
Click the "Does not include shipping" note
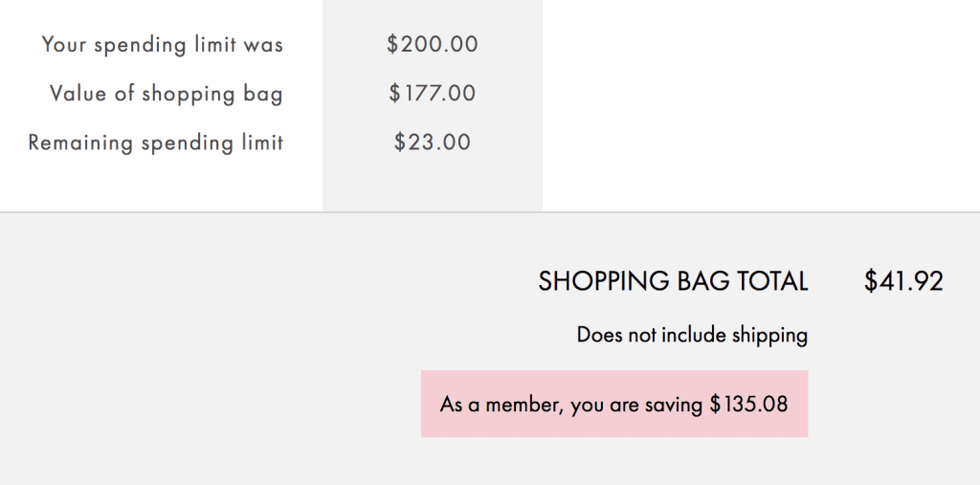pyautogui.click(x=692, y=335)
